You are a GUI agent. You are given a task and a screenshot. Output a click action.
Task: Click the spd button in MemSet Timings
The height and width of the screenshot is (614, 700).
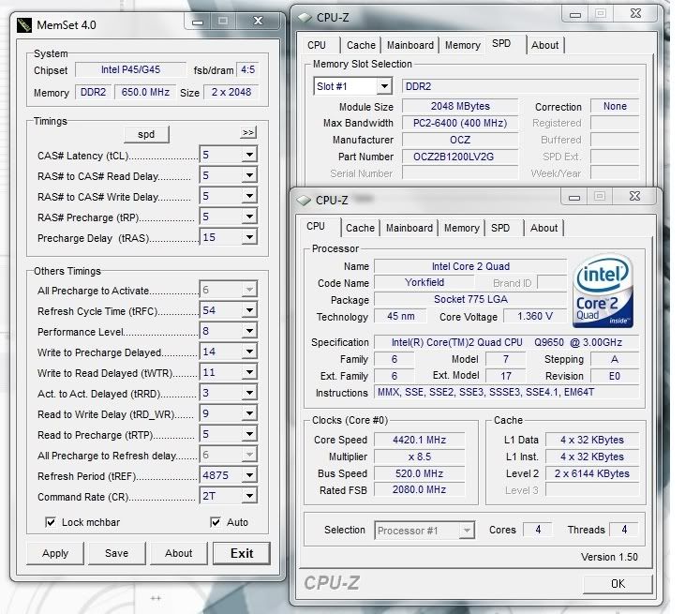(146, 134)
